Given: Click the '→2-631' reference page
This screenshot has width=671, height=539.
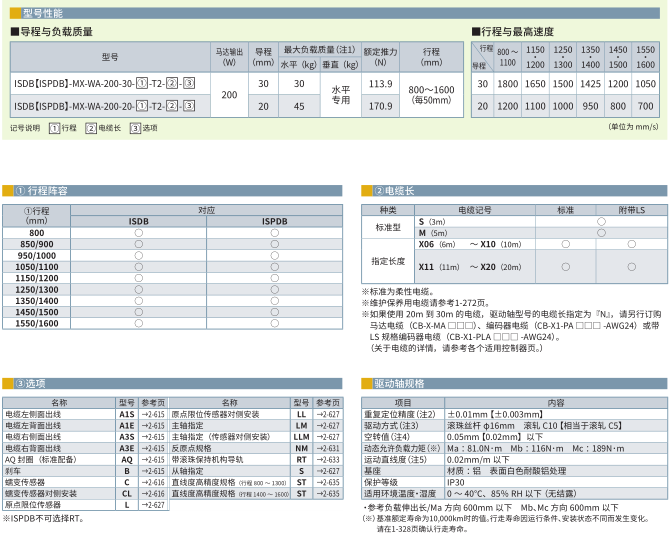Looking at the screenshot, I should [x=328, y=448].
